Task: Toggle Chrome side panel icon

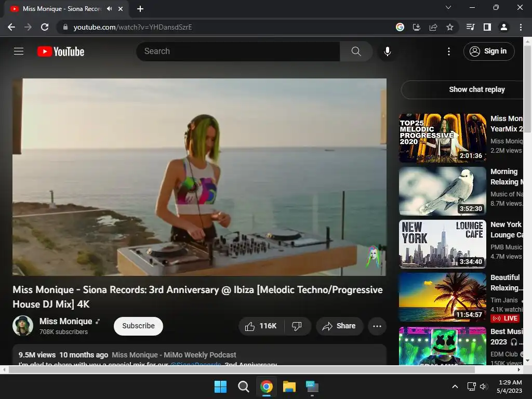Action: click(487, 27)
